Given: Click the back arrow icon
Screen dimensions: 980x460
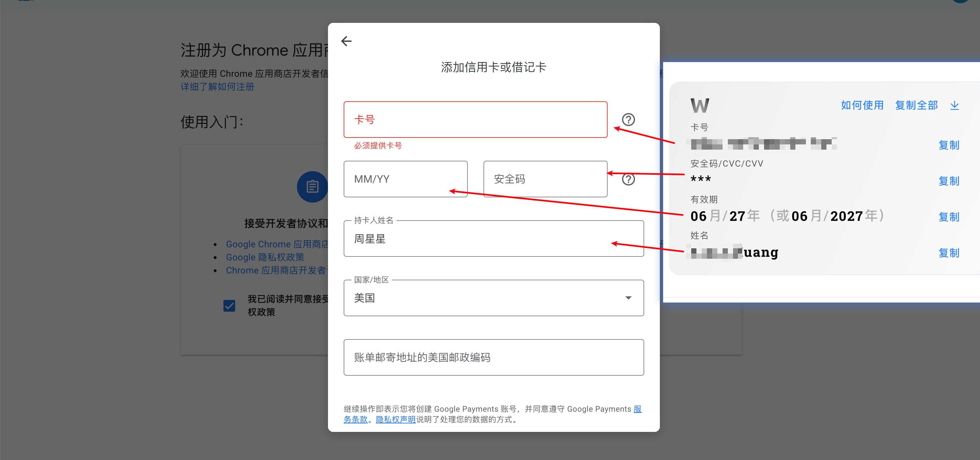Looking at the screenshot, I should pyautogui.click(x=348, y=41).
